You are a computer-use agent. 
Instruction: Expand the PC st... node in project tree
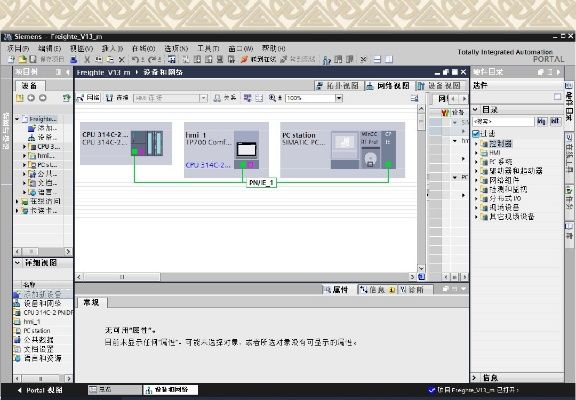[24, 165]
